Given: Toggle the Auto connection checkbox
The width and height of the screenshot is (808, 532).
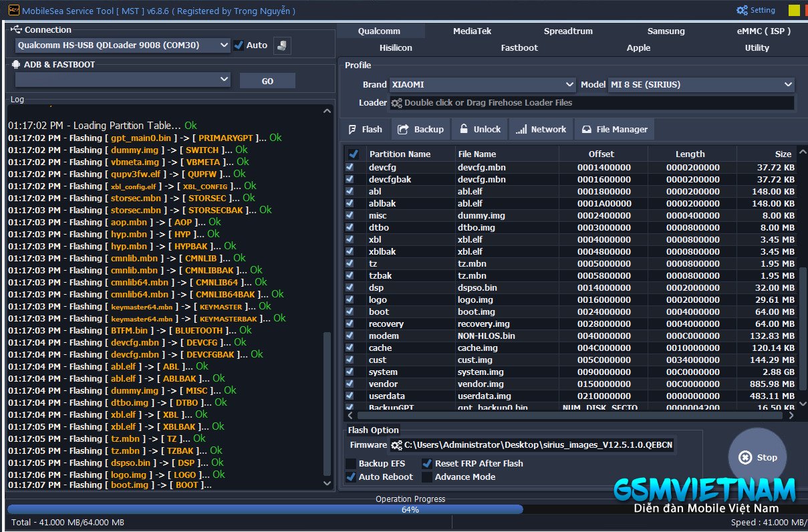Looking at the screenshot, I should coord(239,45).
